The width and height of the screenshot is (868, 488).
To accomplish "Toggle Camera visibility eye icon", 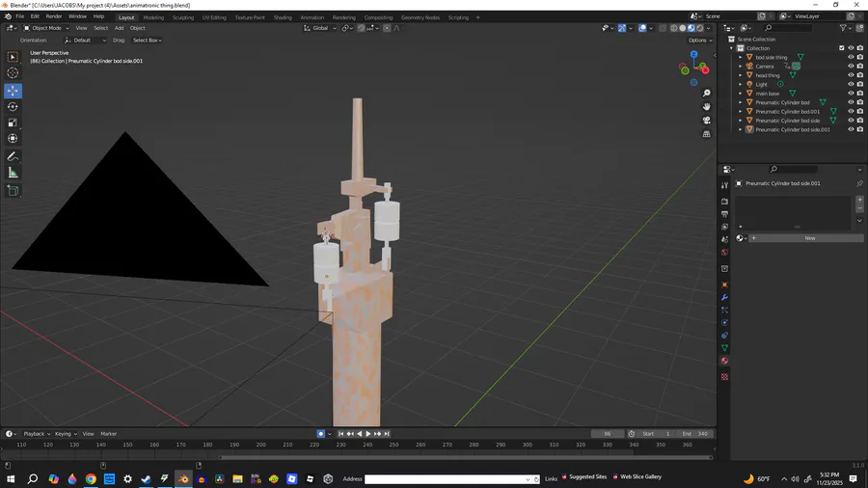I will coord(851,67).
